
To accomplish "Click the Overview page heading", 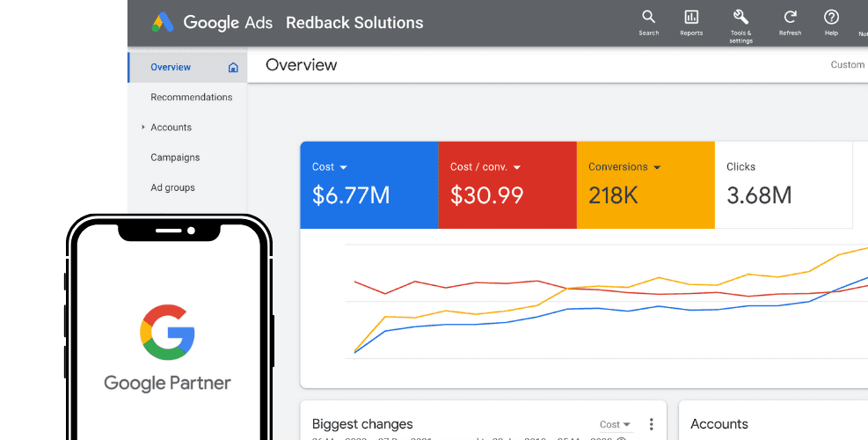I will (x=301, y=65).
